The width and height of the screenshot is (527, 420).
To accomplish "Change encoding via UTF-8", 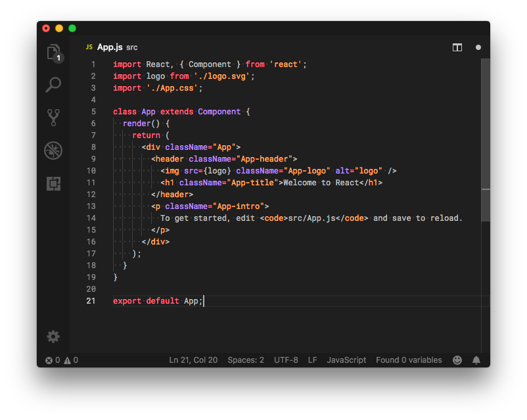I will point(286,360).
